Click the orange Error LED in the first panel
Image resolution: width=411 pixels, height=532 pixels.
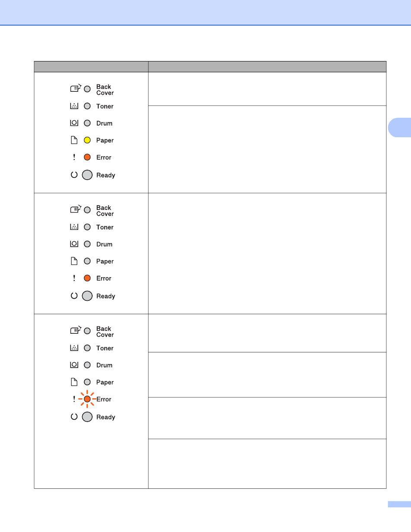[87, 157]
